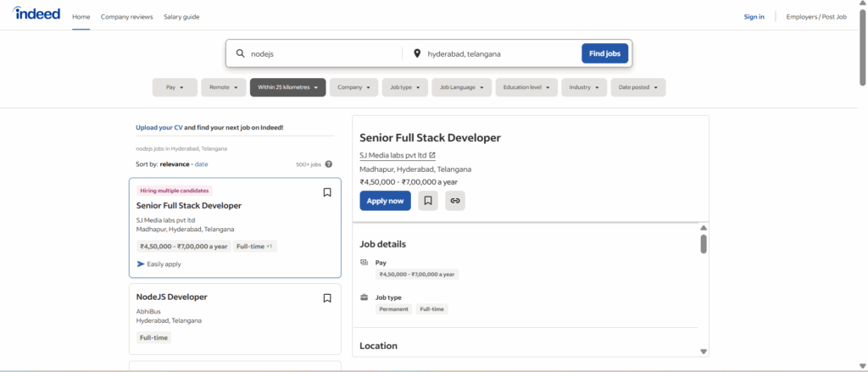Screen dimensions: 868x372
Task: Open the Job Language filter
Action: (462, 87)
